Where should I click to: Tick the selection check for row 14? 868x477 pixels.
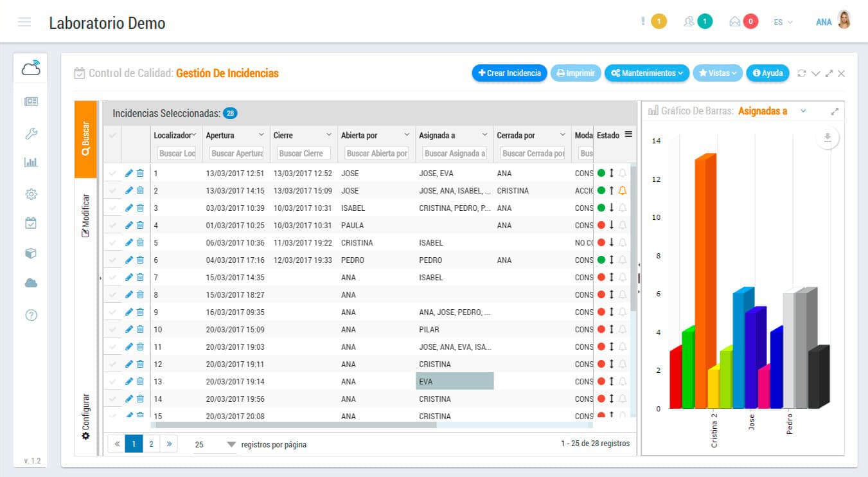113,399
